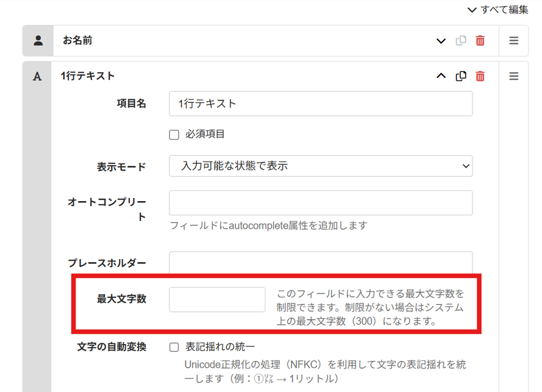Click the 1行テキスト panel header title

88,76
